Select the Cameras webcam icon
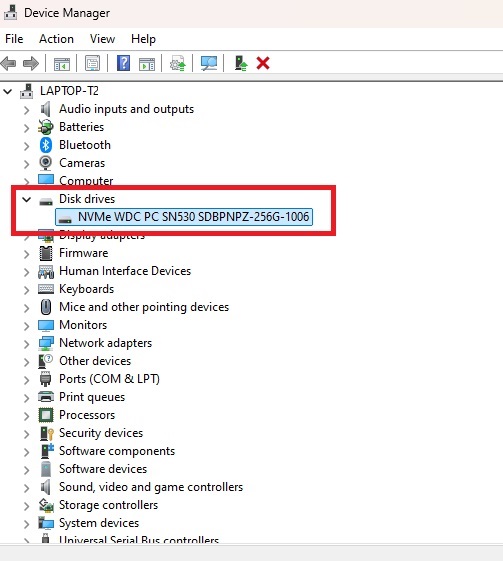This screenshot has width=503, height=561. [45, 163]
